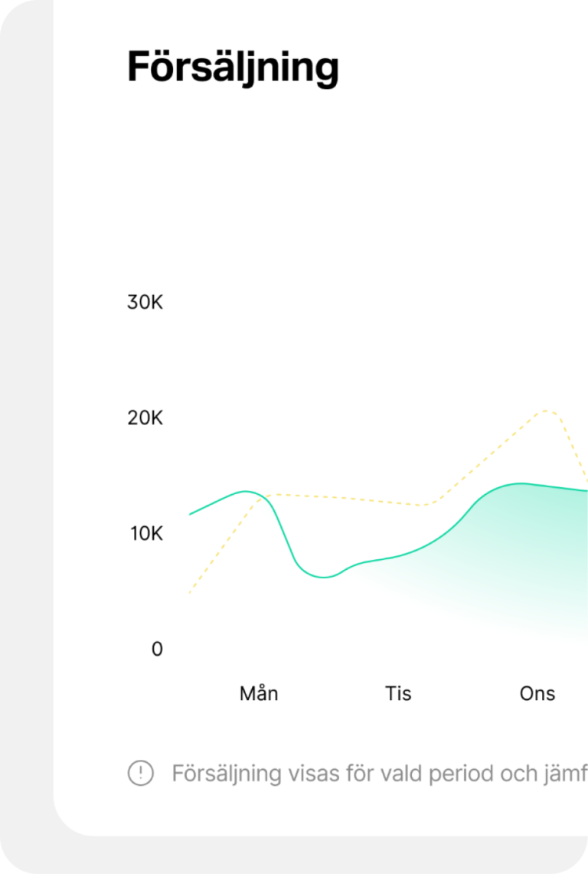Select the Tis day label

pos(398,693)
